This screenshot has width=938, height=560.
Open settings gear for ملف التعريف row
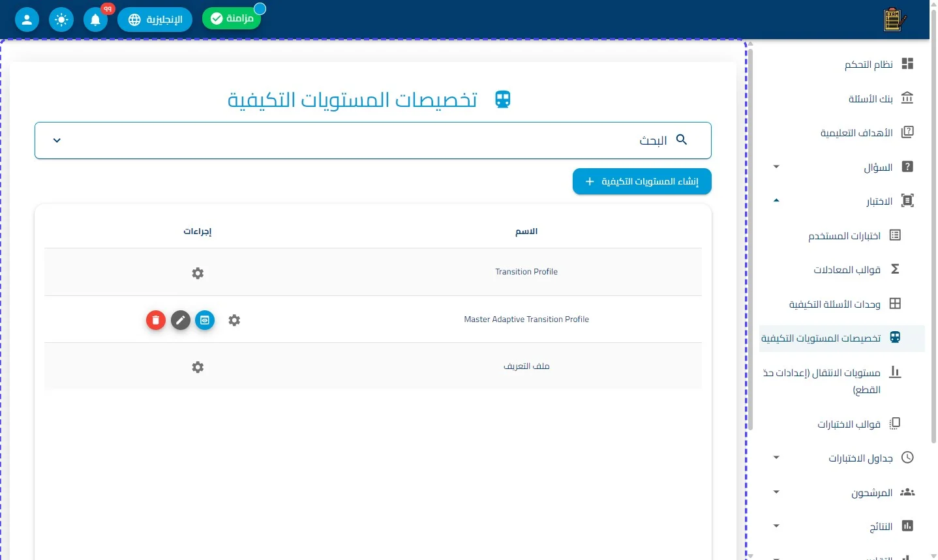click(x=198, y=367)
